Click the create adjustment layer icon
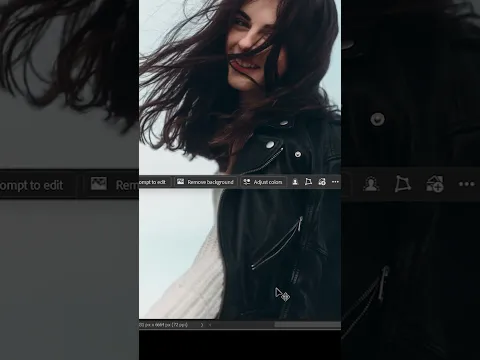 [x=322, y=182]
